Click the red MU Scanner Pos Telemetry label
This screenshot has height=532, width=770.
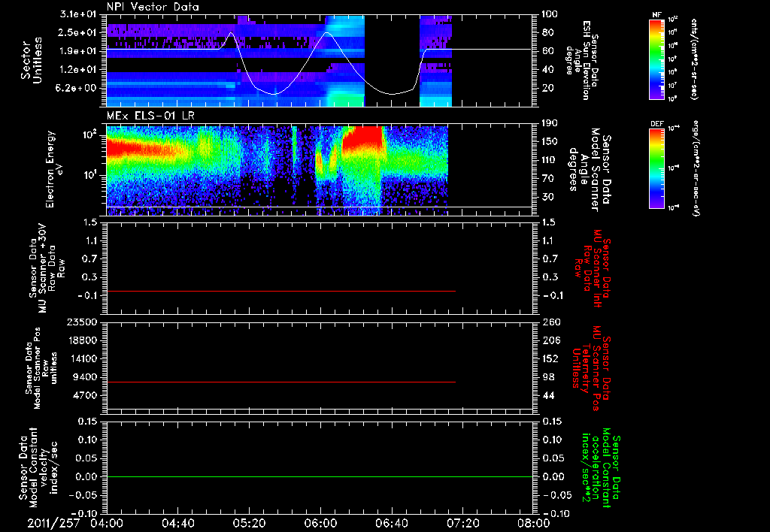tap(591, 368)
